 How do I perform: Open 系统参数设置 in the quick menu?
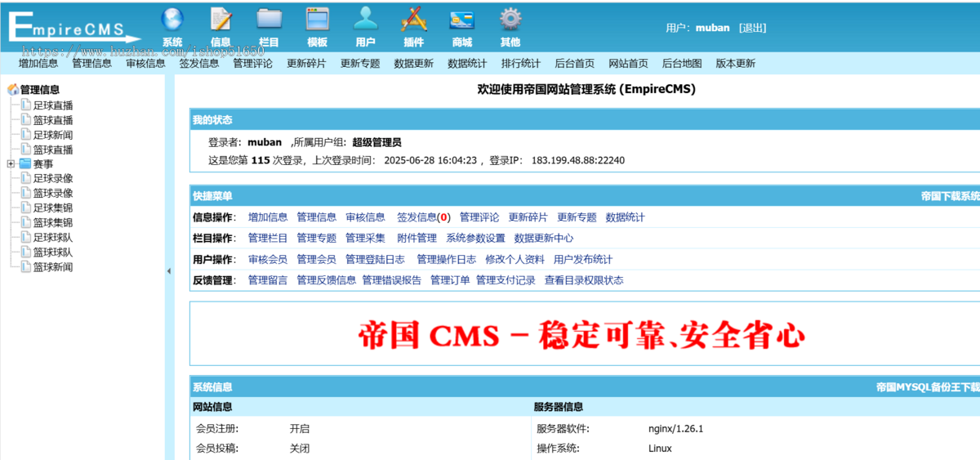[475, 239]
